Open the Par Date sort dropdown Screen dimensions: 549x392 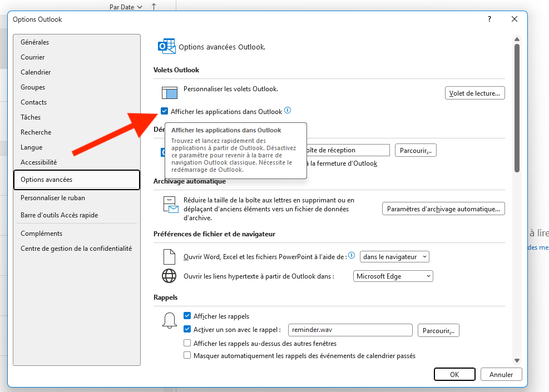click(x=126, y=7)
